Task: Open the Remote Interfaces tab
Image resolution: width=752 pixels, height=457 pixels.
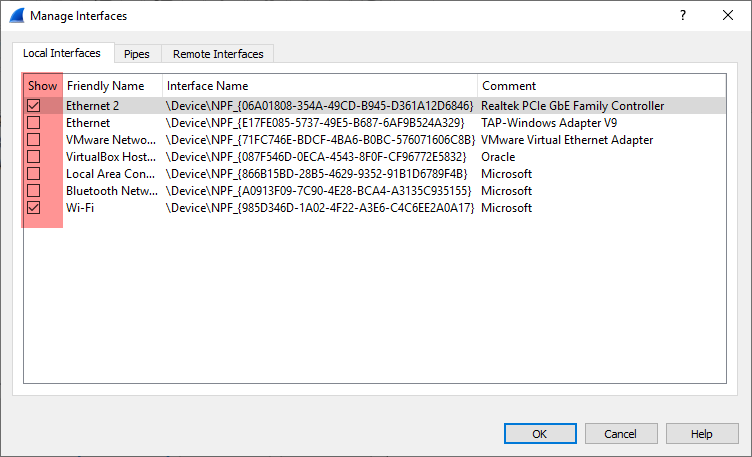Action: point(218,54)
